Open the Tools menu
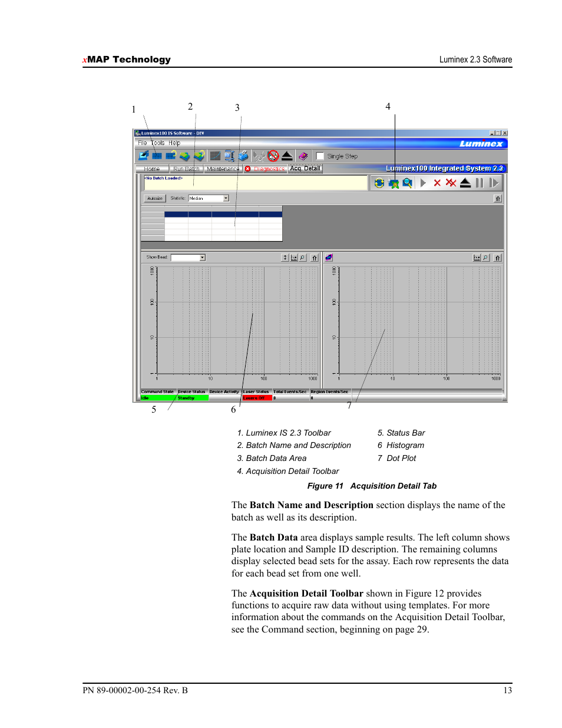Viewport: 562px width, 728px height. coord(158,143)
